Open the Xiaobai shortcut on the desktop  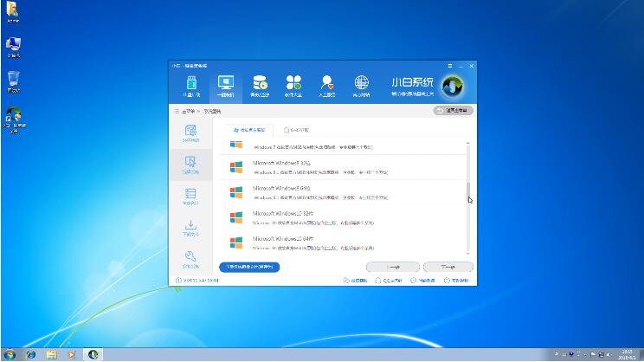[14, 120]
